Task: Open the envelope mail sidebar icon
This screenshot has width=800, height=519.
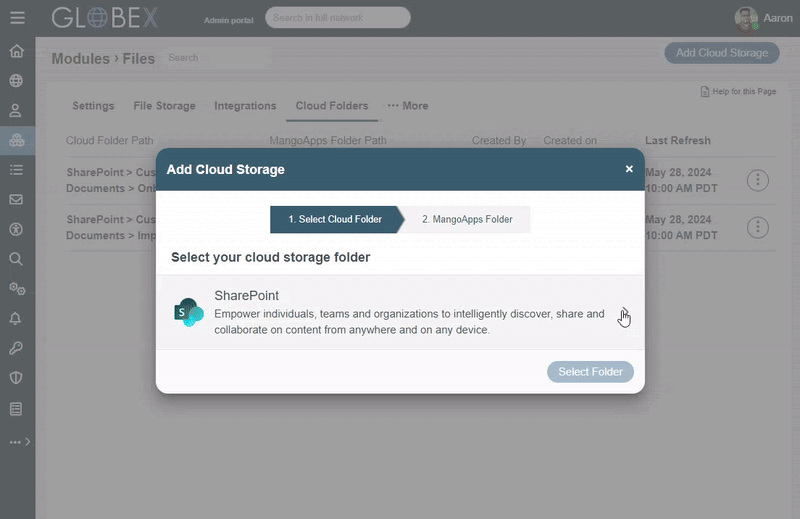Action: click(16, 199)
